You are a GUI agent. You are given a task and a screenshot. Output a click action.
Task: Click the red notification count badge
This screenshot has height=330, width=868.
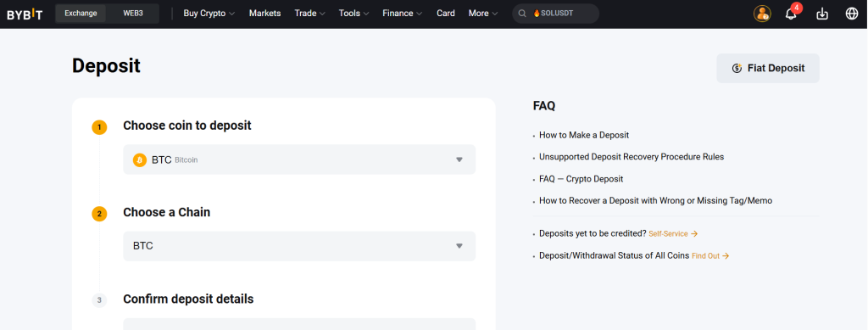coord(797,8)
